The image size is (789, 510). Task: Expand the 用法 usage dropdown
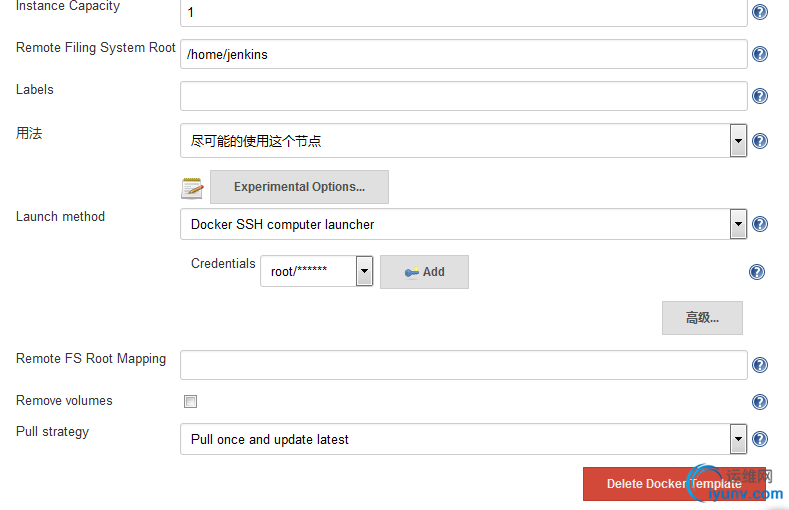738,141
